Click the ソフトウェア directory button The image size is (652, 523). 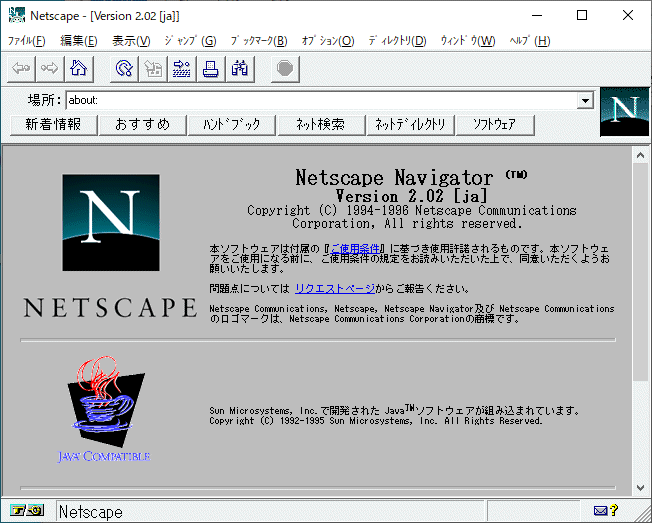tap(495, 125)
